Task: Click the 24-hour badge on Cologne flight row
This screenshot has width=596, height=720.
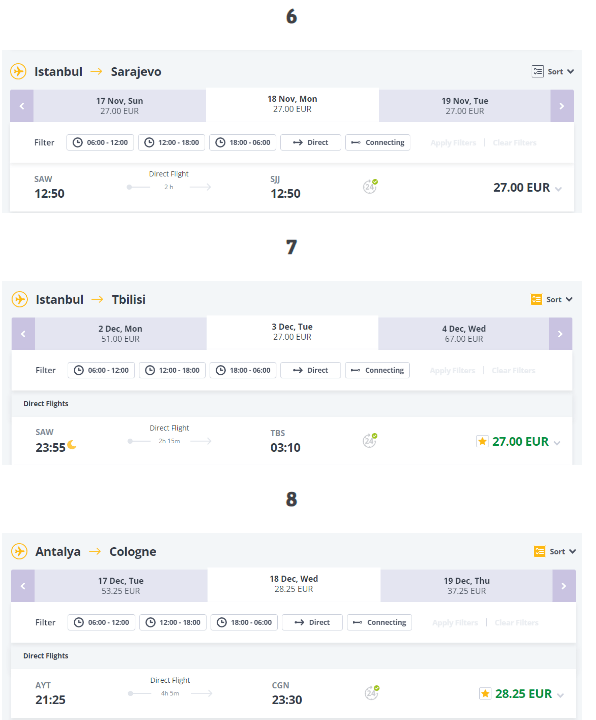Action: point(372,692)
